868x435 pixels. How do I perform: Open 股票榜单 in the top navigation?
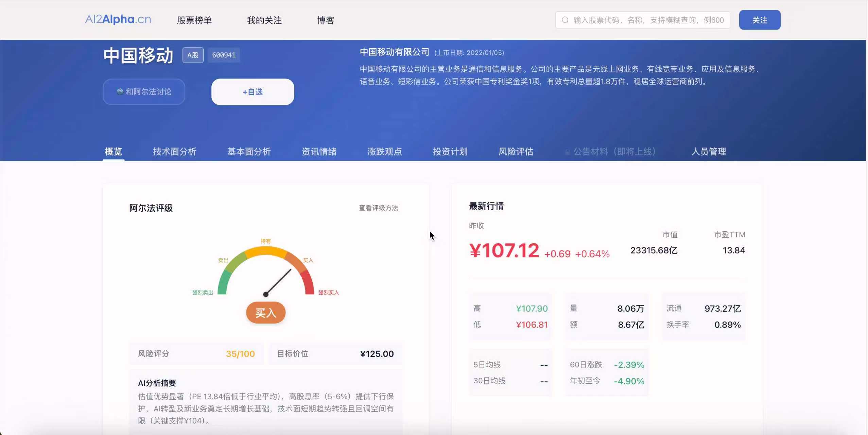(194, 20)
